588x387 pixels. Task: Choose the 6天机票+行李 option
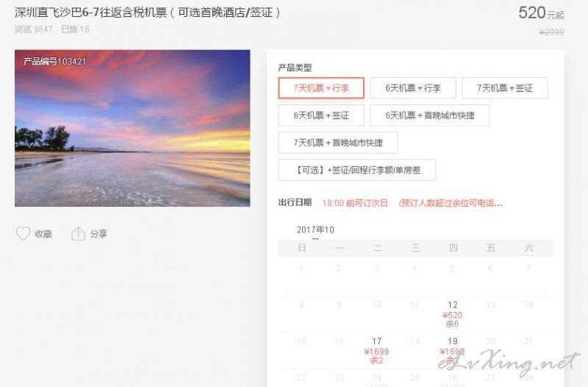pos(413,88)
